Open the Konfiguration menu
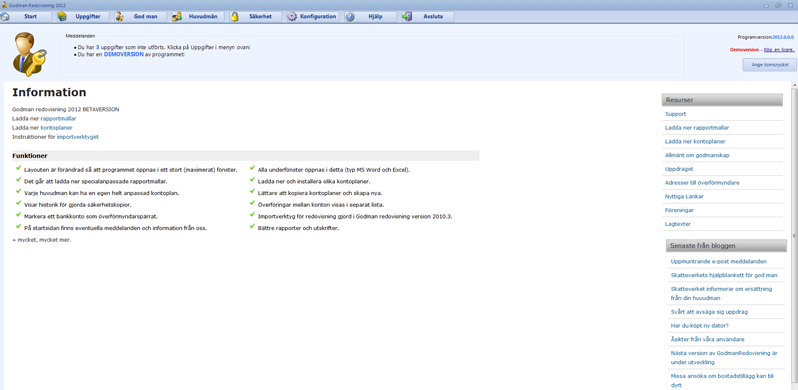Viewport: 798px width, 390px height. (x=313, y=16)
